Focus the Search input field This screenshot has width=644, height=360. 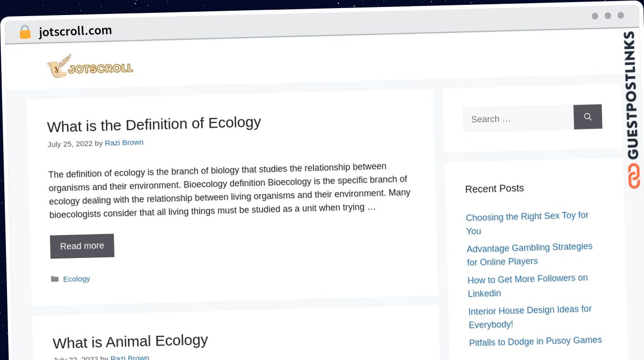[x=518, y=119]
